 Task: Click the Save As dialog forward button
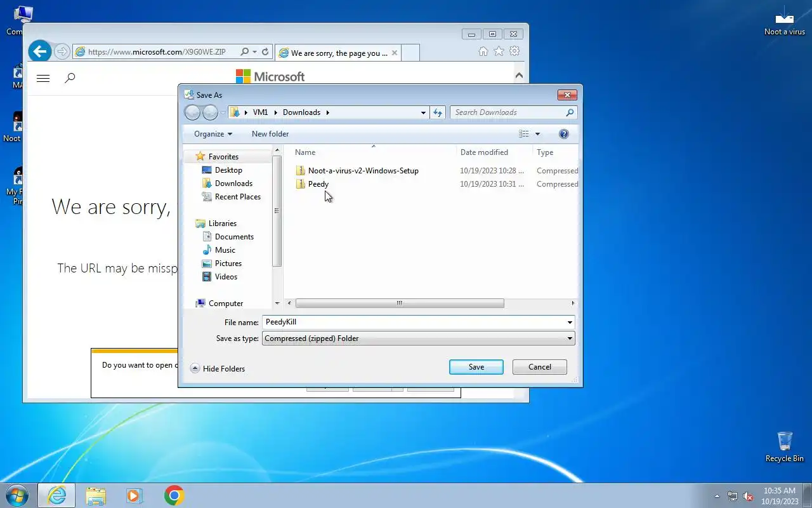pyautogui.click(x=210, y=112)
